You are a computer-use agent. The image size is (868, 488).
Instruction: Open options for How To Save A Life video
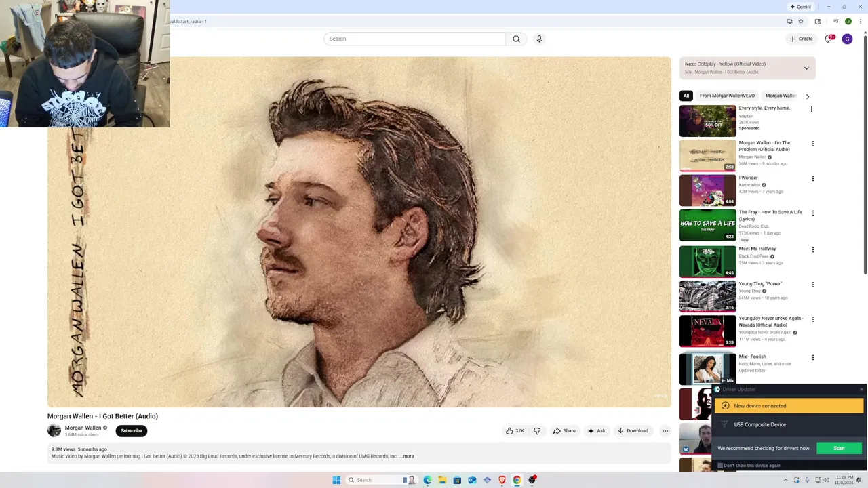(812, 213)
